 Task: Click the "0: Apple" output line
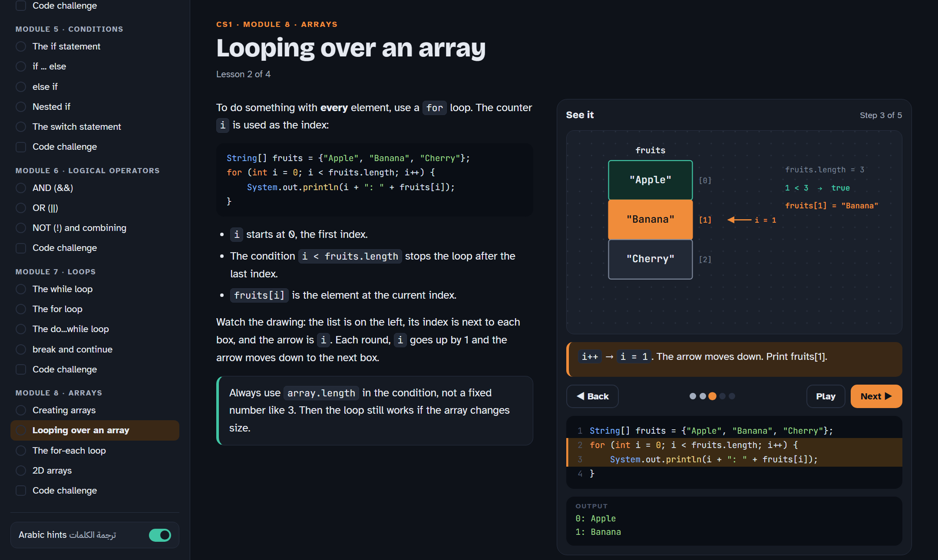[x=595, y=518]
